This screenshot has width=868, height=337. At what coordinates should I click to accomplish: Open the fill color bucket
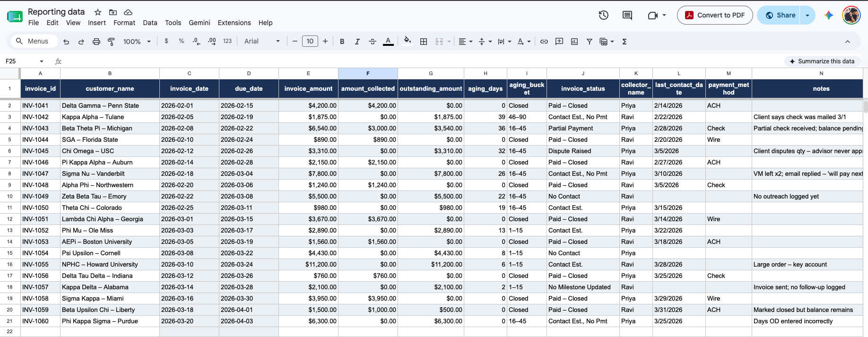[408, 41]
